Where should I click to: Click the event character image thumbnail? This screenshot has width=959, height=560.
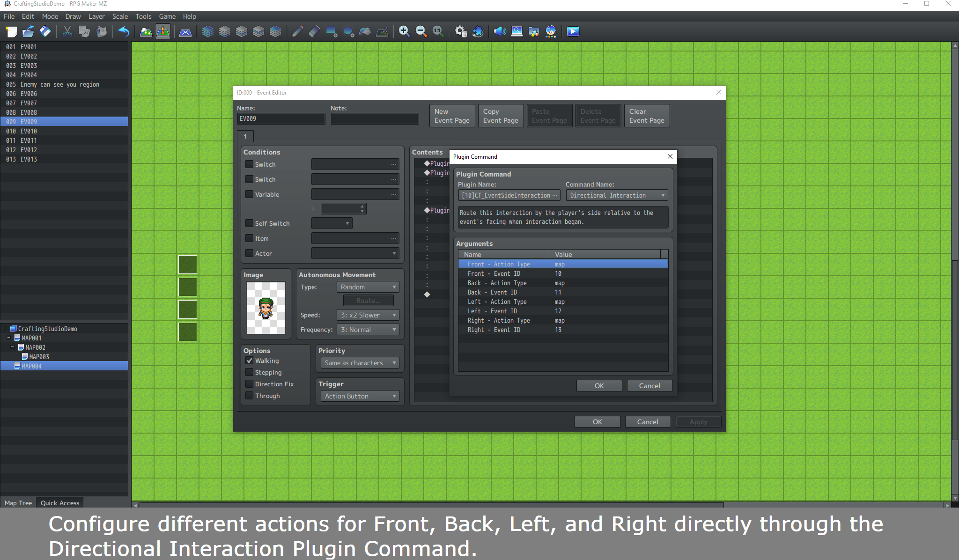(x=266, y=308)
